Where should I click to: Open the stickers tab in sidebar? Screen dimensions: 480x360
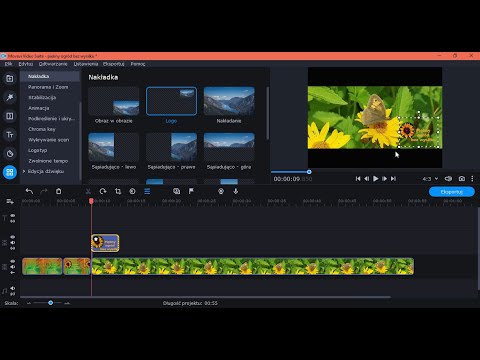[x=10, y=154]
